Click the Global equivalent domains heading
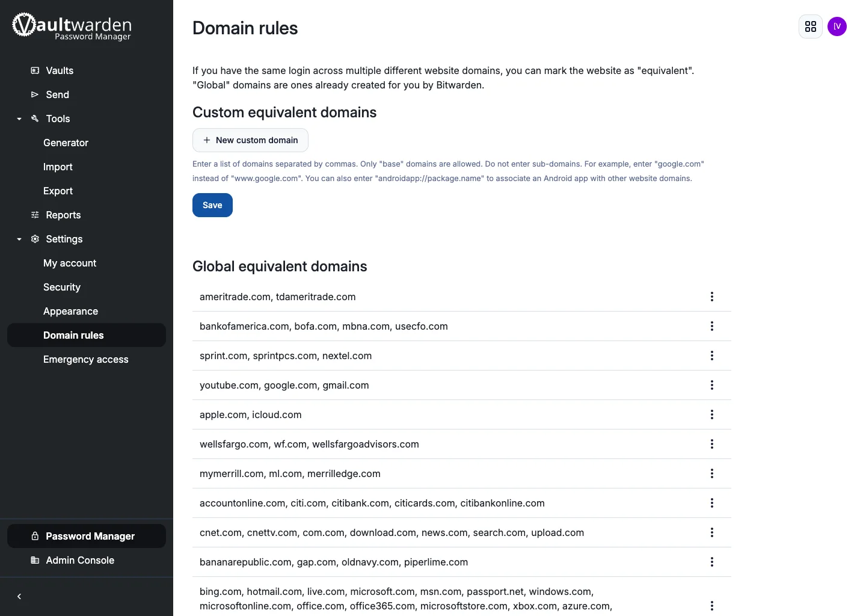866x616 pixels. (x=280, y=266)
